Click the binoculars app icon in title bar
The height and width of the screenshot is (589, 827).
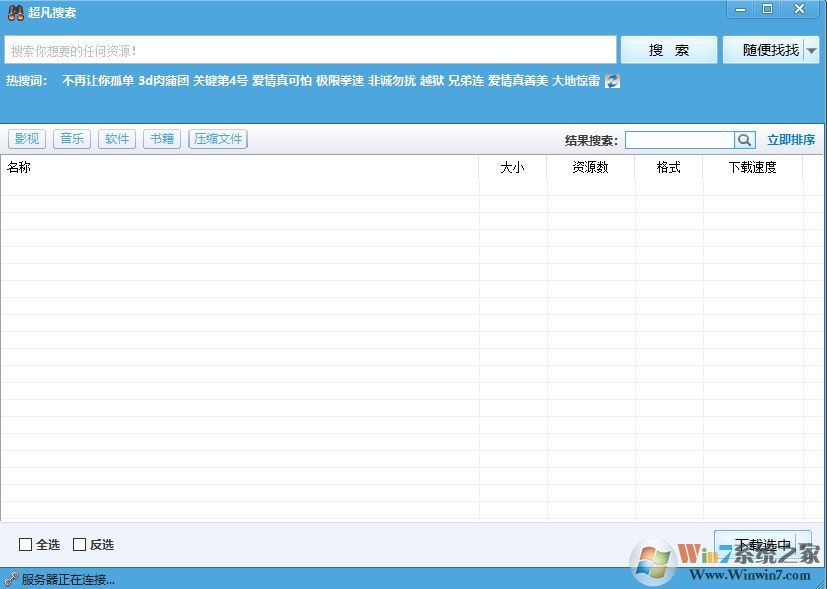[14, 10]
